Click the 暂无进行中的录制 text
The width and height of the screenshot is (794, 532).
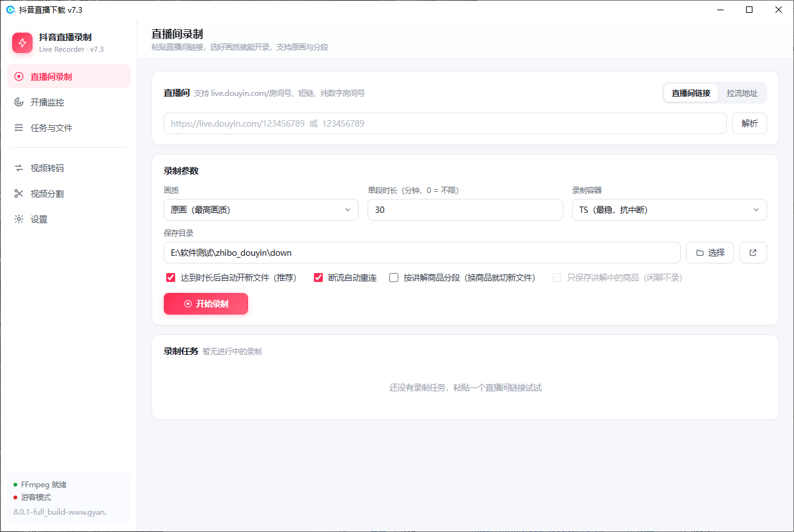(x=232, y=352)
